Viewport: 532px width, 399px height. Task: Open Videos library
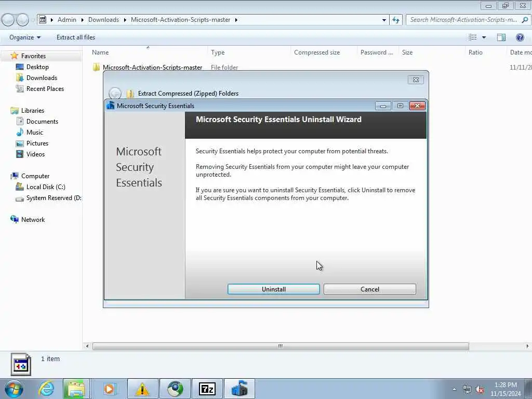[x=35, y=154]
